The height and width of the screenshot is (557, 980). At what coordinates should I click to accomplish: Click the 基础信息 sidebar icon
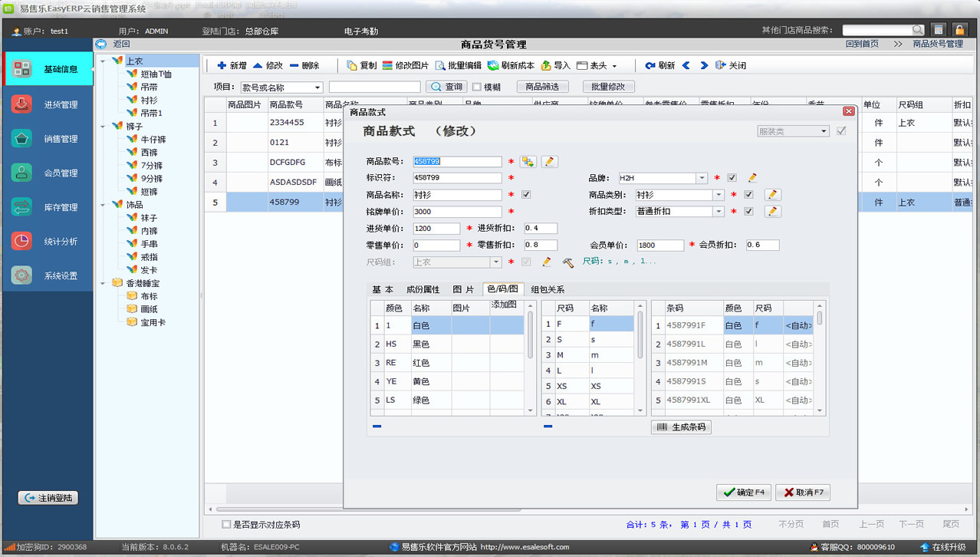(22, 69)
